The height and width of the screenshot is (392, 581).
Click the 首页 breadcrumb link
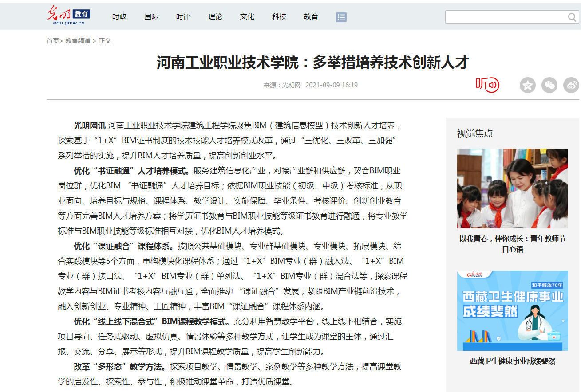(x=52, y=41)
